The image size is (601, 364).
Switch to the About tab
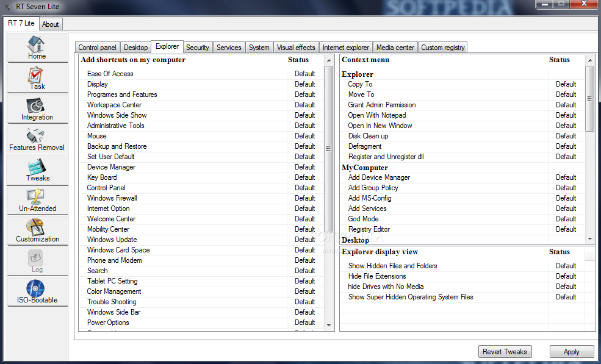point(50,24)
